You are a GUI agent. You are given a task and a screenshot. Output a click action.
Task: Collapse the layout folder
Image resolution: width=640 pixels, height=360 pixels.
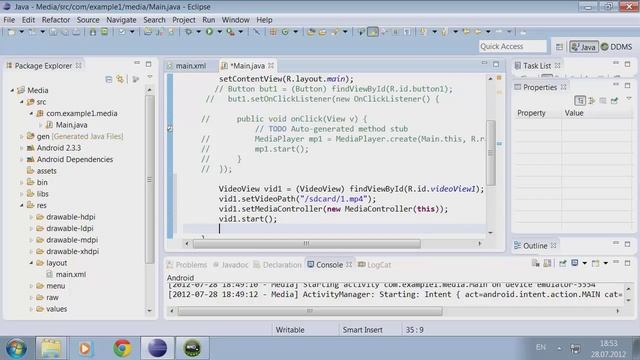pyautogui.click(x=31, y=263)
